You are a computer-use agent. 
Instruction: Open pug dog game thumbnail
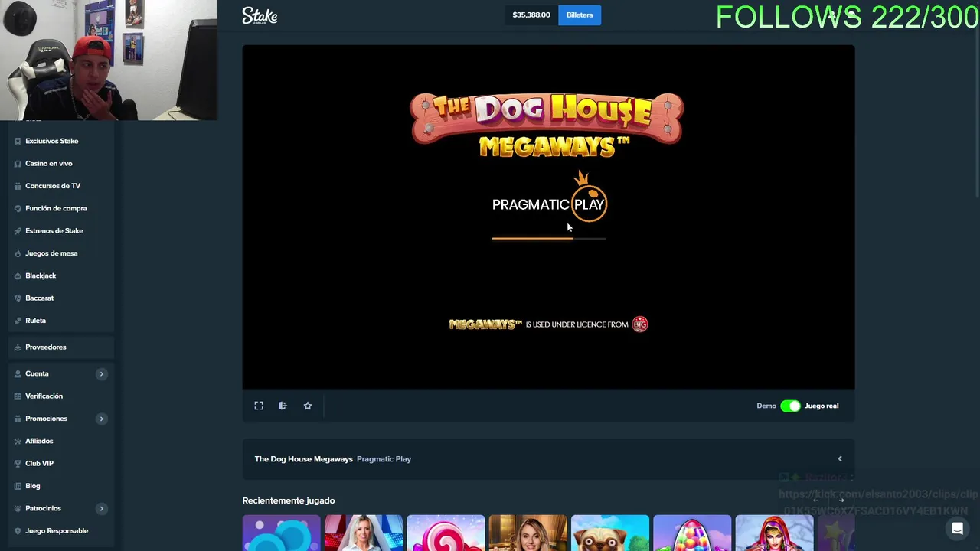610,533
